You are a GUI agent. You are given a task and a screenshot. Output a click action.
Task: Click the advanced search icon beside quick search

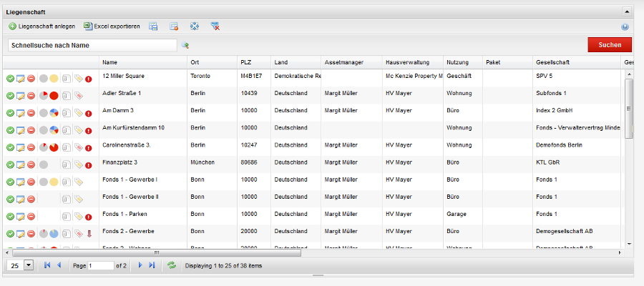(x=185, y=45)
